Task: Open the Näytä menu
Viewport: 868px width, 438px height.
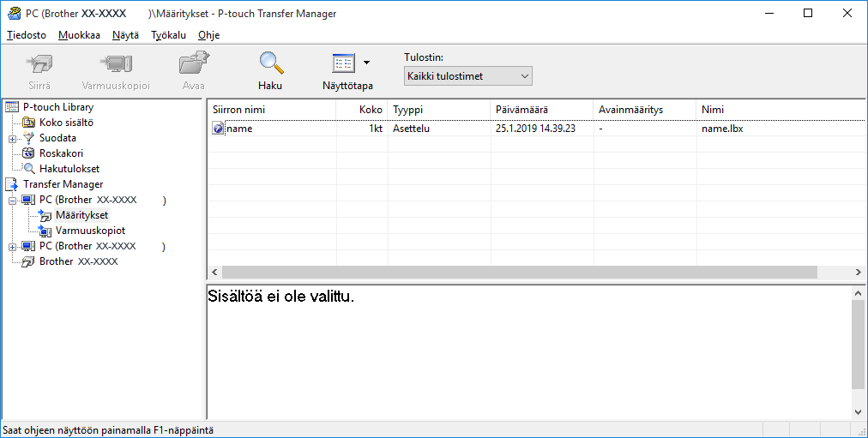Action: coord(125,35)
